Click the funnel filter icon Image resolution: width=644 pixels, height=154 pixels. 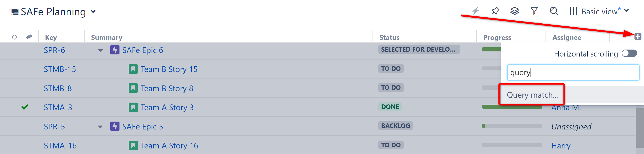pos(534,11)
